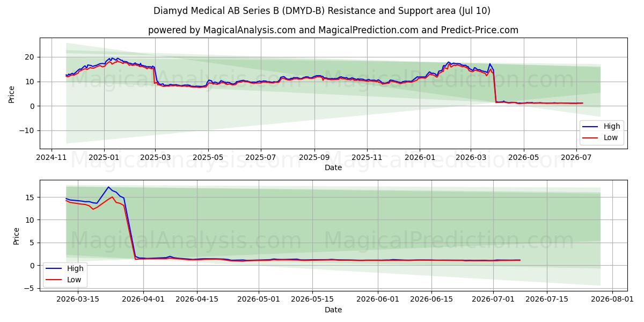
Task: Click the '2026-05-15' date label on bottom chart
Action: coord(312,301)
